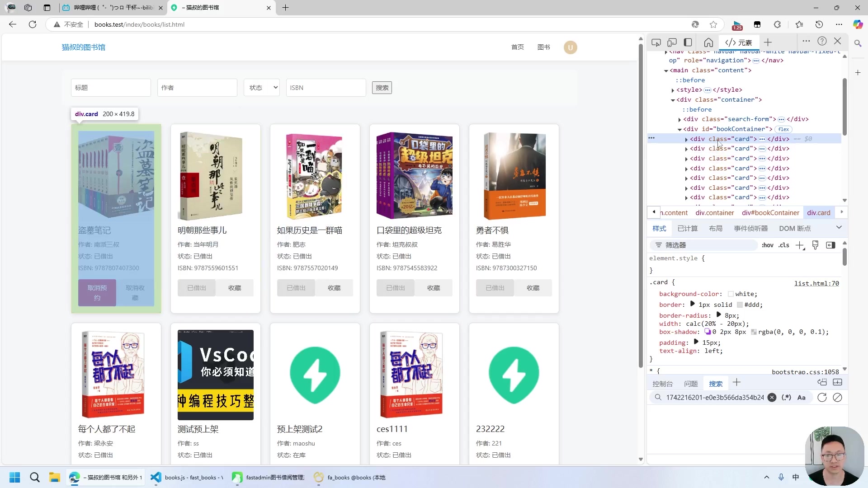868x488 pixels.
Task: Open list.html:70 source link
Action: [816, 284]
